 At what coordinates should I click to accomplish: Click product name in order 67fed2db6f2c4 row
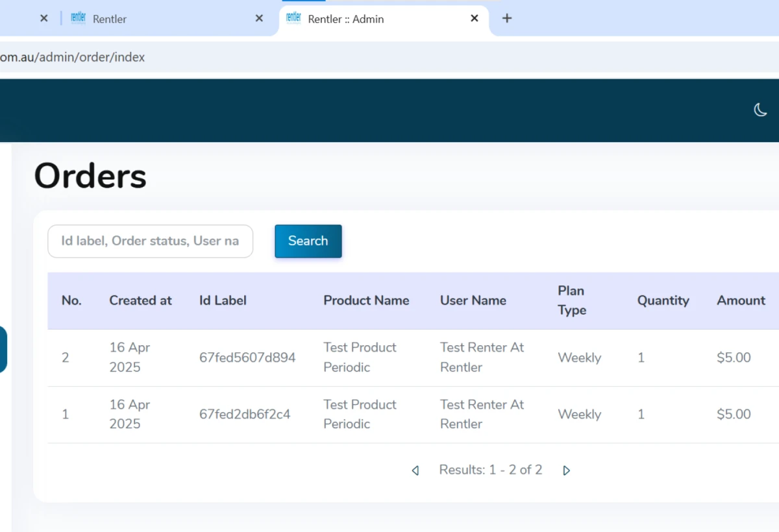[360, 414]
